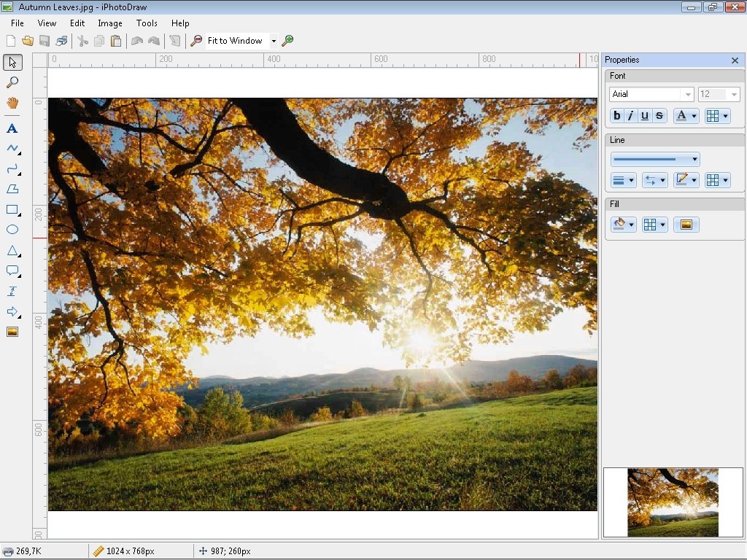Click the Font section header

(x=674, y=76)
